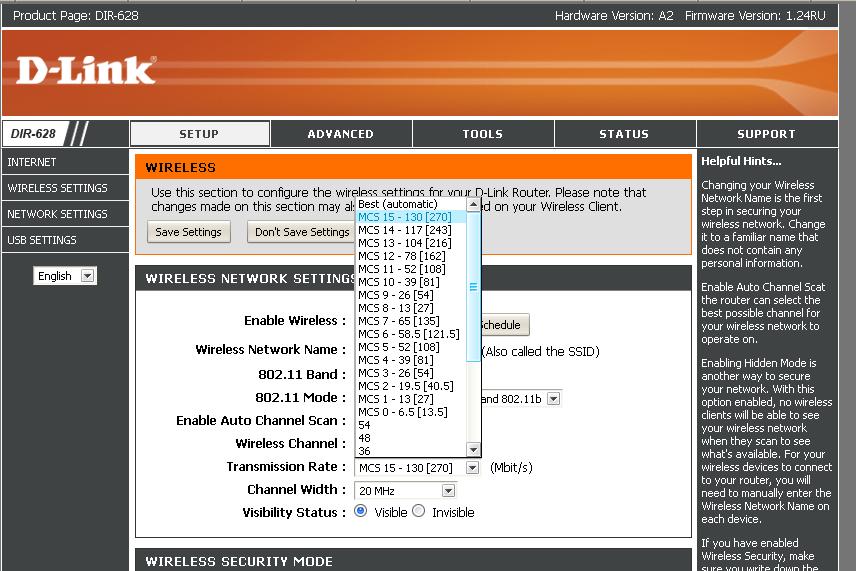856x571 pixels.
Task: Select MCS 13 - 104 [216] option
Action: (411, 243)
